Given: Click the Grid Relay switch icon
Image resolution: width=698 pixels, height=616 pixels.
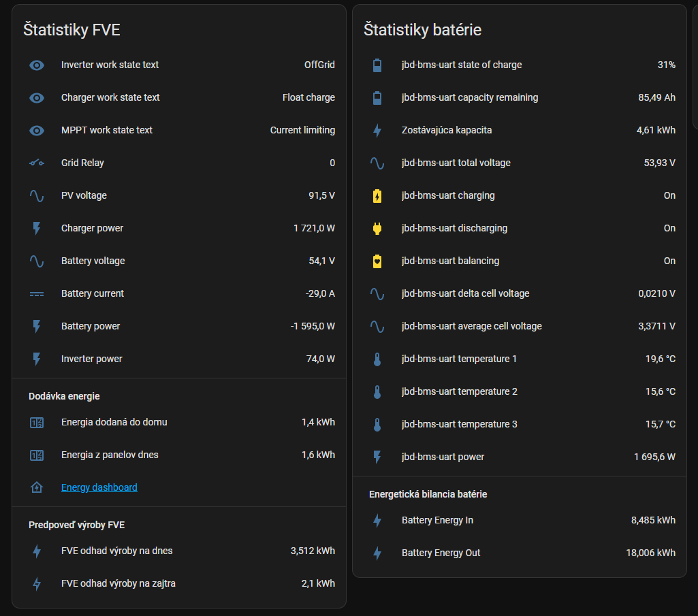Looking at the screenshot, I should point(37,163).
